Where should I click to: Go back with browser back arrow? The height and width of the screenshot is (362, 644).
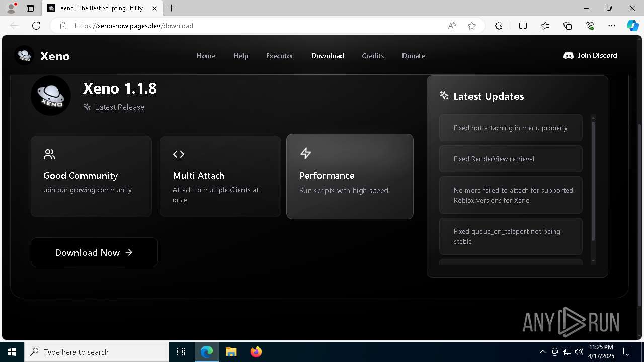coord(14,26)
